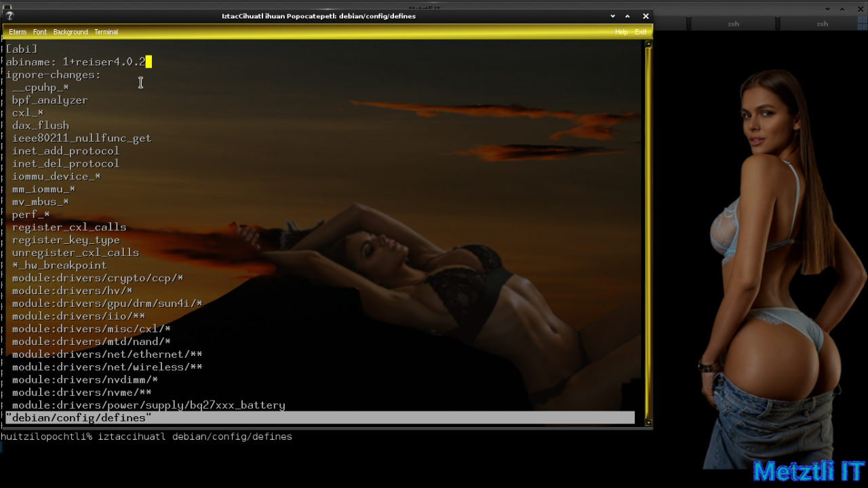Click the register_key_type entry

tap(66, 240)
